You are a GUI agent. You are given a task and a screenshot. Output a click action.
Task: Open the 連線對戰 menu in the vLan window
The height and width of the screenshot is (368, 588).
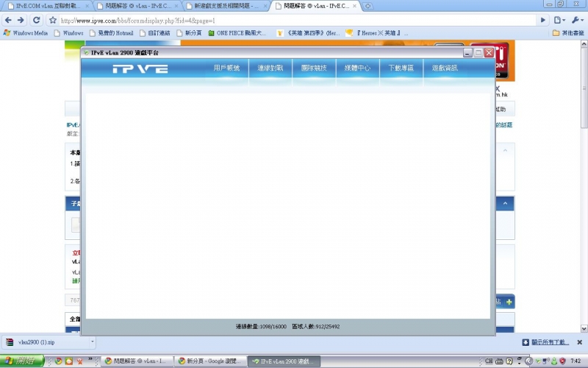click(270, 68)
